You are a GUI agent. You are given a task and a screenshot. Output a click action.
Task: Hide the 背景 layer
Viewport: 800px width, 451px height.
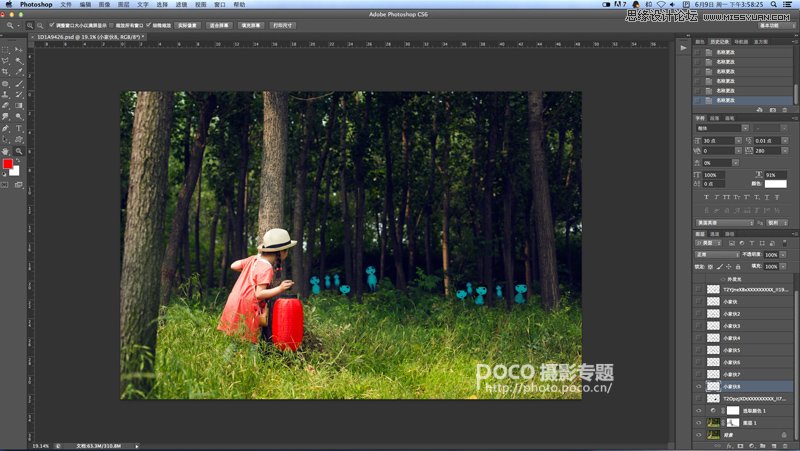click(698, 435)
